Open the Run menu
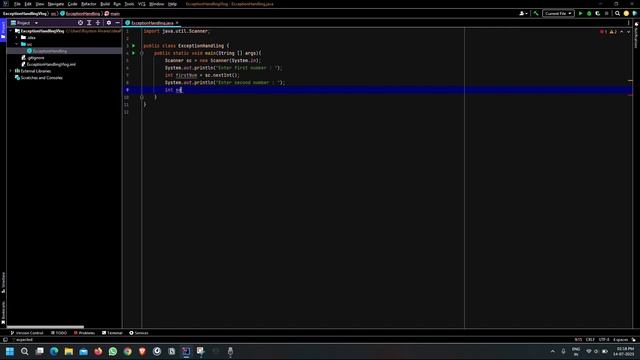 click(x=117, y=4)
